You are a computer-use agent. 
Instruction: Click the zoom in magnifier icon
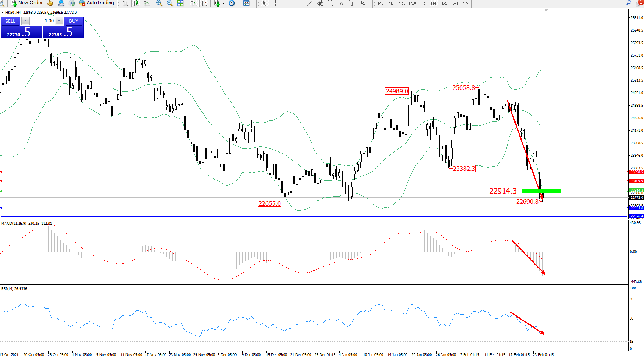click(159, 3)
